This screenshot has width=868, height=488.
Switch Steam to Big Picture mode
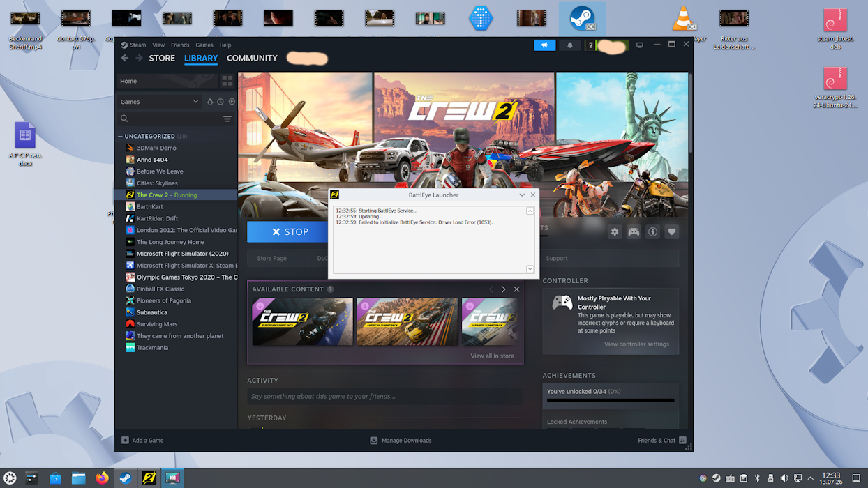[639, 45]
